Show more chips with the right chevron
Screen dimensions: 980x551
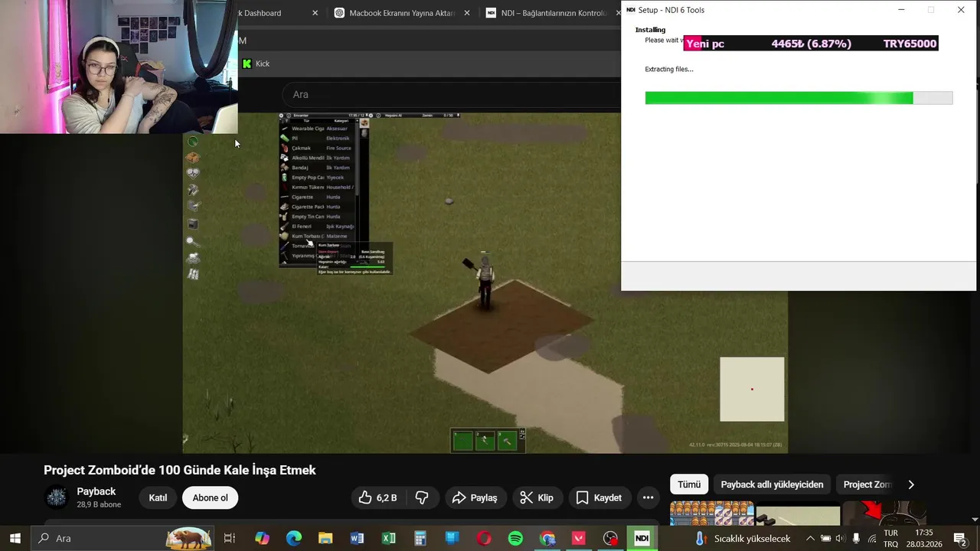tap(911, 484)
